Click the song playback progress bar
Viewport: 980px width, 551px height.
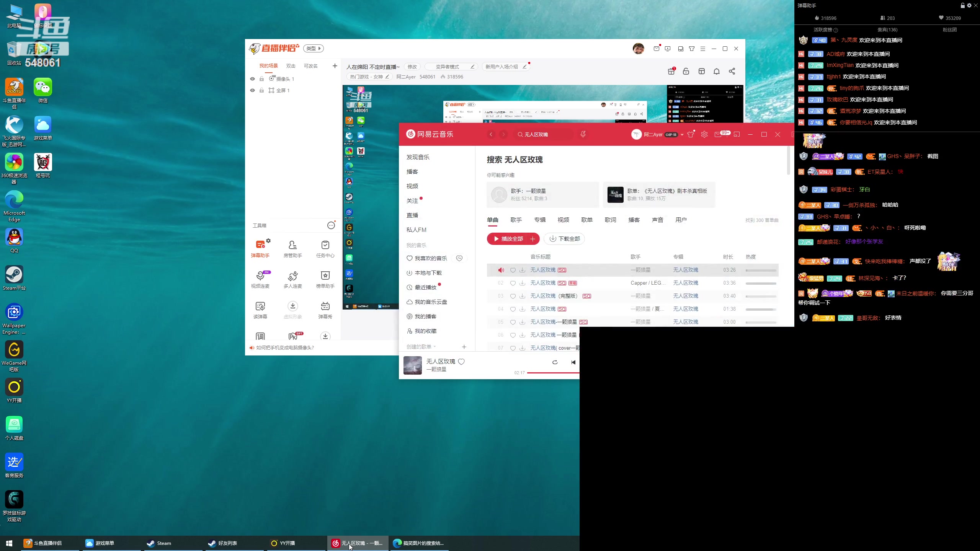point(553,373)
